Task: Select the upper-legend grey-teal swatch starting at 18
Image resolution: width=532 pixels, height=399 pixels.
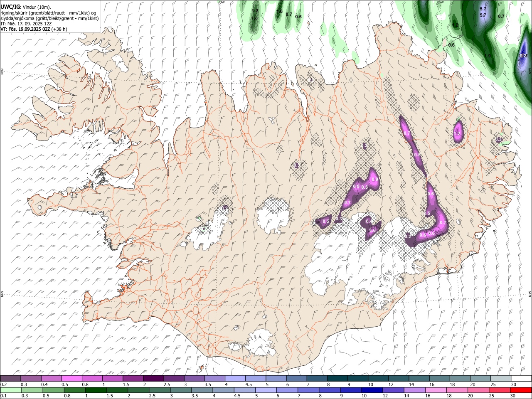Action: (x=460, y=379)
